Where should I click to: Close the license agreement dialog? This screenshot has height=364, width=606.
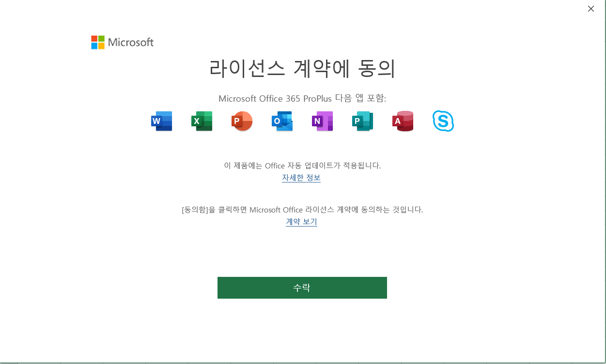[591, 9]
